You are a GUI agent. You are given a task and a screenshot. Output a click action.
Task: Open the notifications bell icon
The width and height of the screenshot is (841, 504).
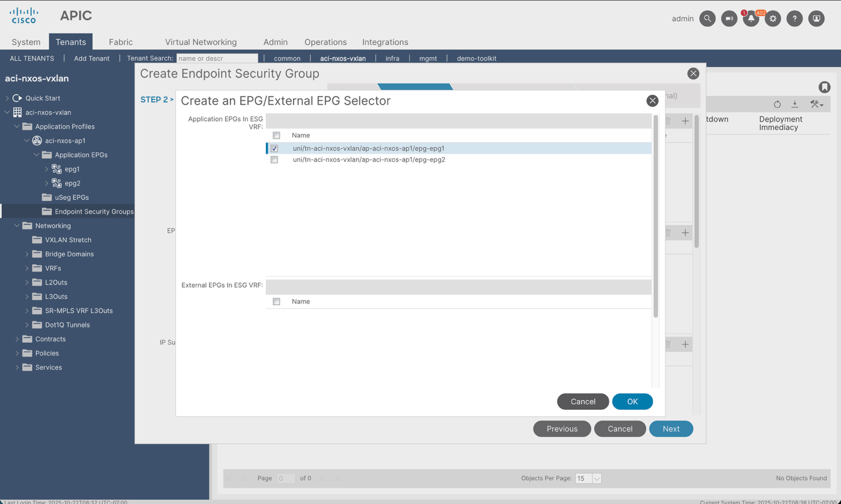click(x=751, y=18)
